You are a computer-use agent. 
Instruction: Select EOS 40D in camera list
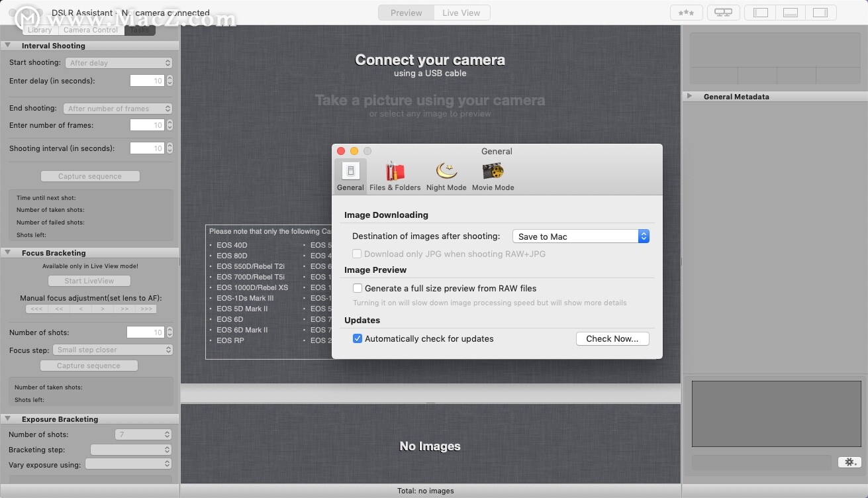coord(232,245)
